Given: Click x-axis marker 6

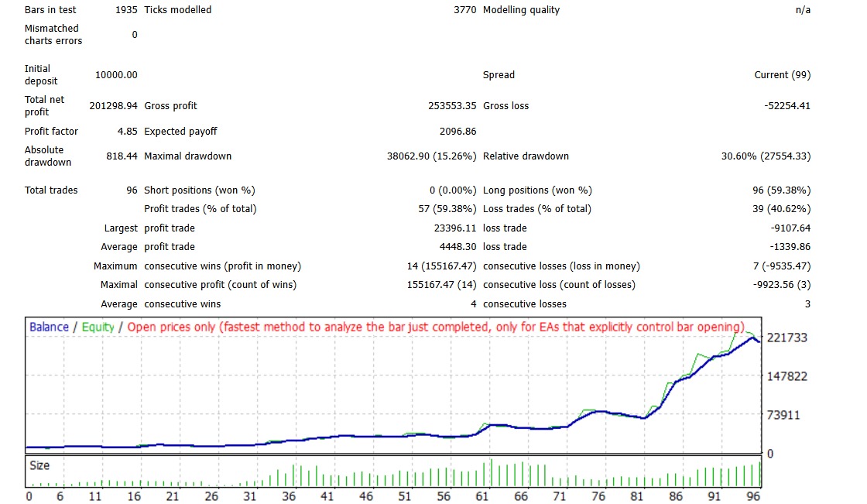Looking at the screenshot, I should (x=60, y=496).
